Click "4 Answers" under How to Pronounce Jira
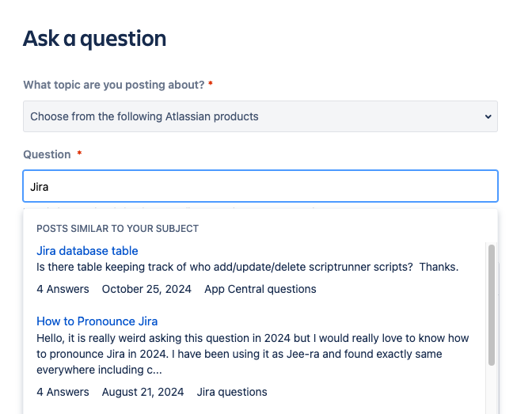 click(x=63, y=392)
